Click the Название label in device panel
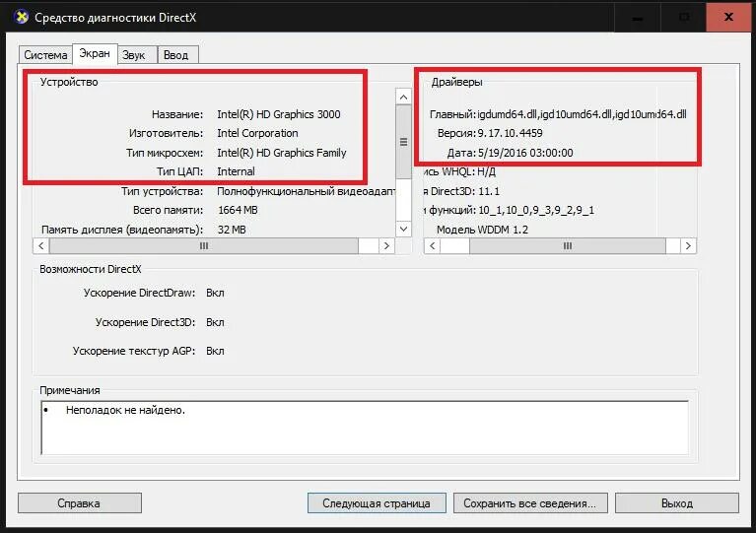Image resolution: width=756 pixels, height=533 pixels. [x=177, y=114]
